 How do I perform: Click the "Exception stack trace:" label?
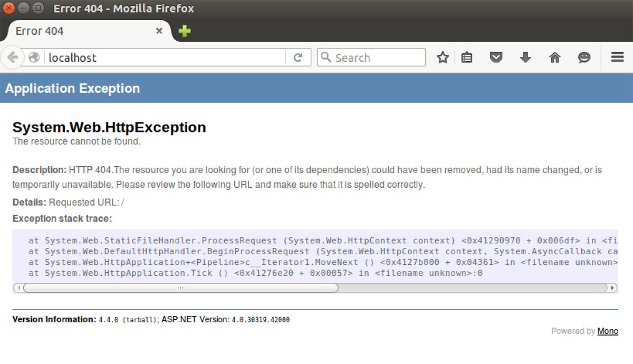click(x=62, y=218)
